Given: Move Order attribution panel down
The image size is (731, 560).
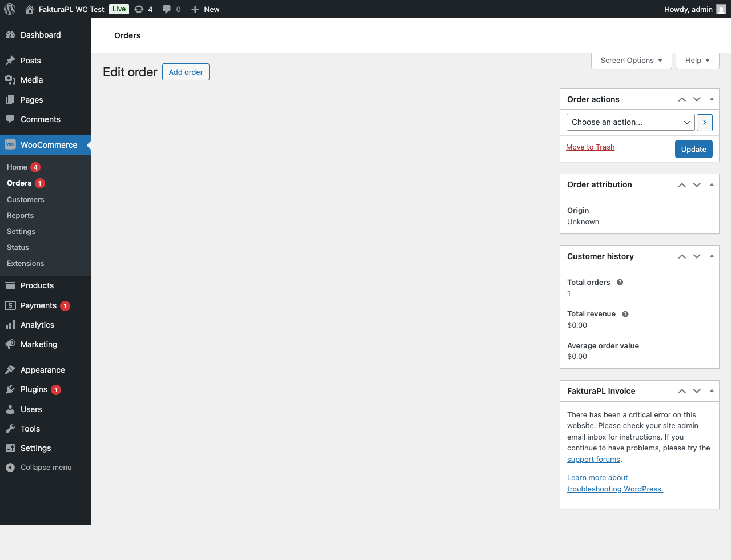Looking at the screenshot, I should point(697,184).
